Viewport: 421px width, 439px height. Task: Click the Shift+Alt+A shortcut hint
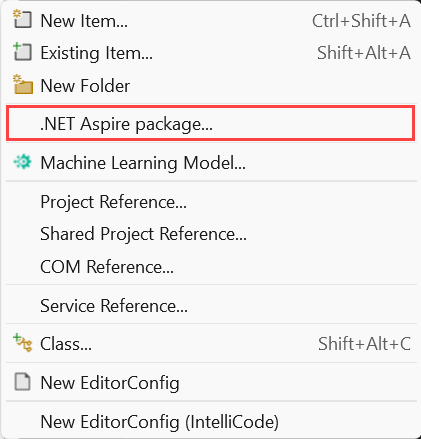tap(364, 53)
